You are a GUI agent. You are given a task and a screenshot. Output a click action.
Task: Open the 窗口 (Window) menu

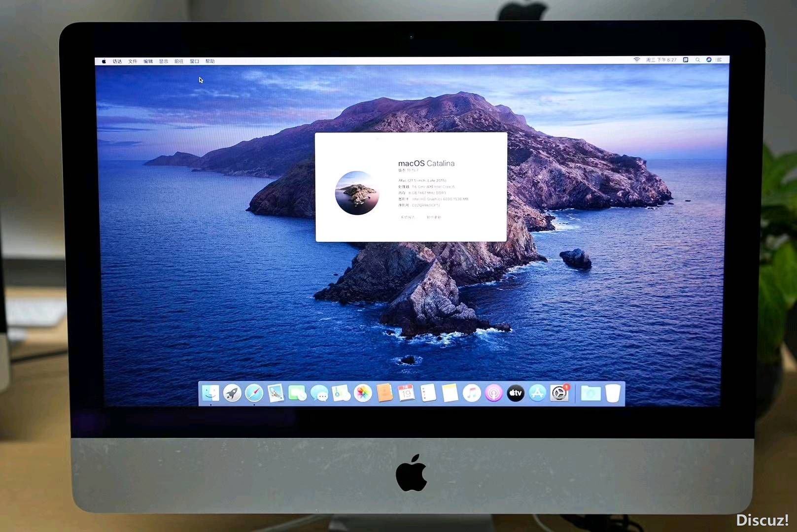click(x=195, y=62)
